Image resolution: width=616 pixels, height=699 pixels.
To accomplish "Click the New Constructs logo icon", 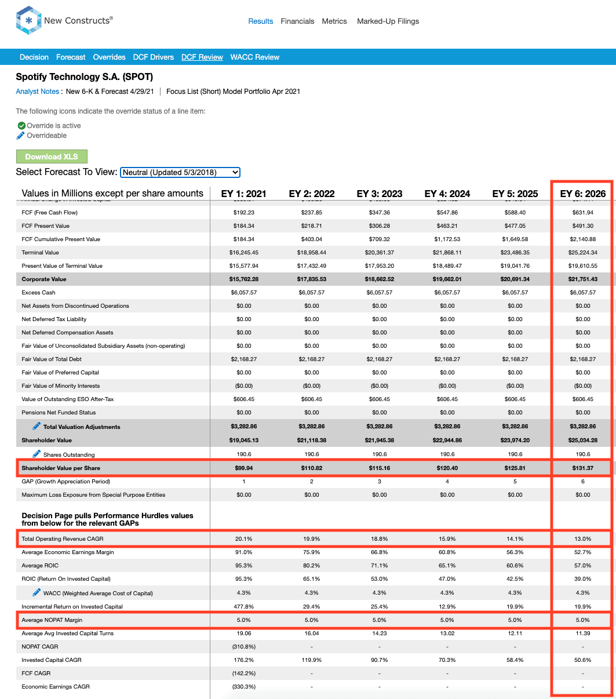I will [x=28, y=21].
